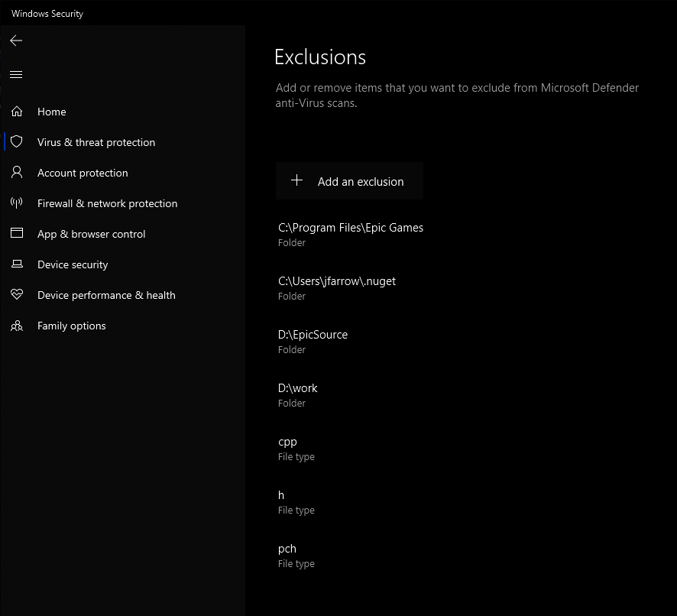The image size is (677, 616).
Task: Click the App & browser control window icon
Action: [x=17, y=234]
